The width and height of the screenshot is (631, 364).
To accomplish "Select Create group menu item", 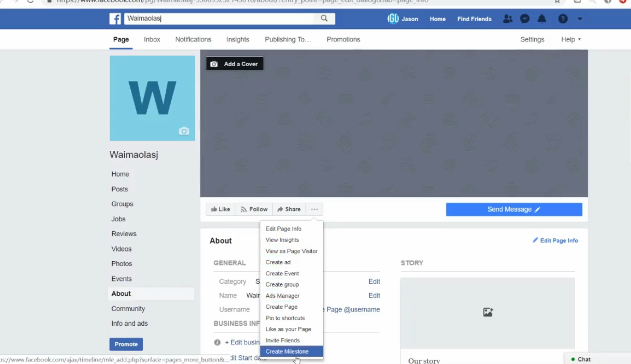I will point(292,284).
